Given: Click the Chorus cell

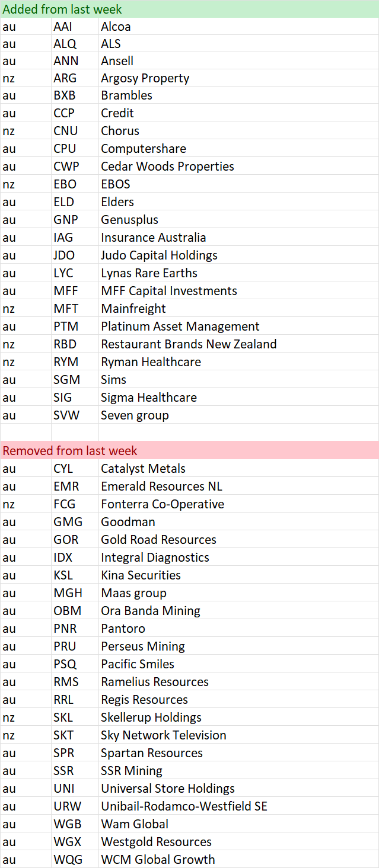Looking at the screenshot, I should (x=238, y=130).
